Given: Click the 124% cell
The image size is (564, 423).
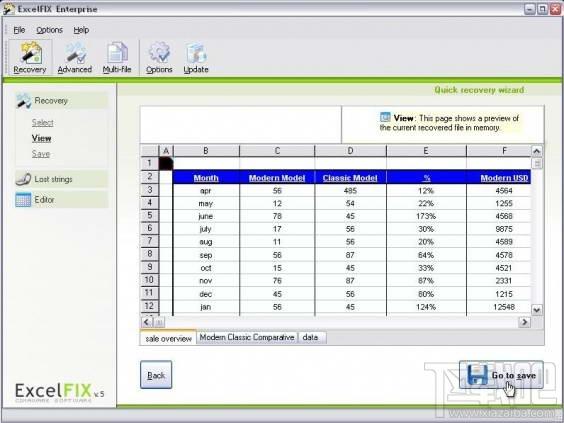Looking at the screenshot, I should click(x=427, y=307).
